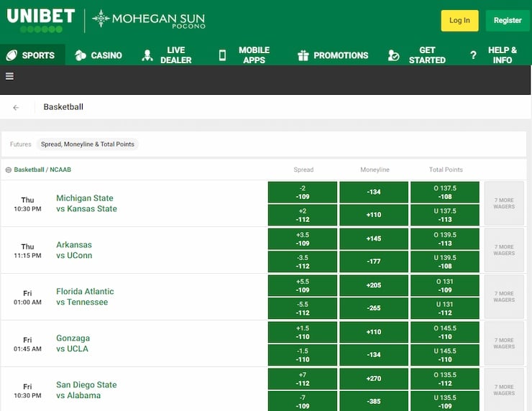Screen dimensions: 532x411
Task: Click the Mohegan Sun Pocono logo
Action: tap(149, 19)
